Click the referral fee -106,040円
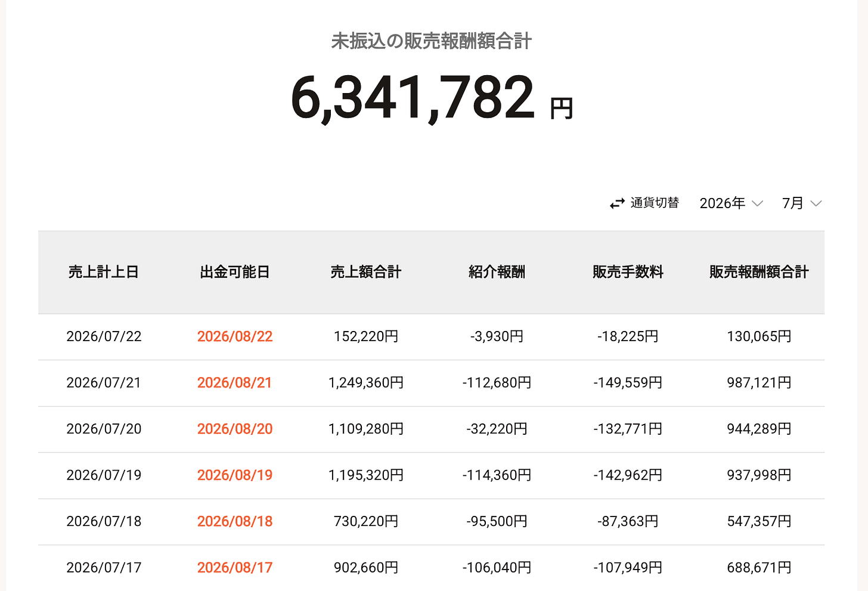 tap(497, 568)
